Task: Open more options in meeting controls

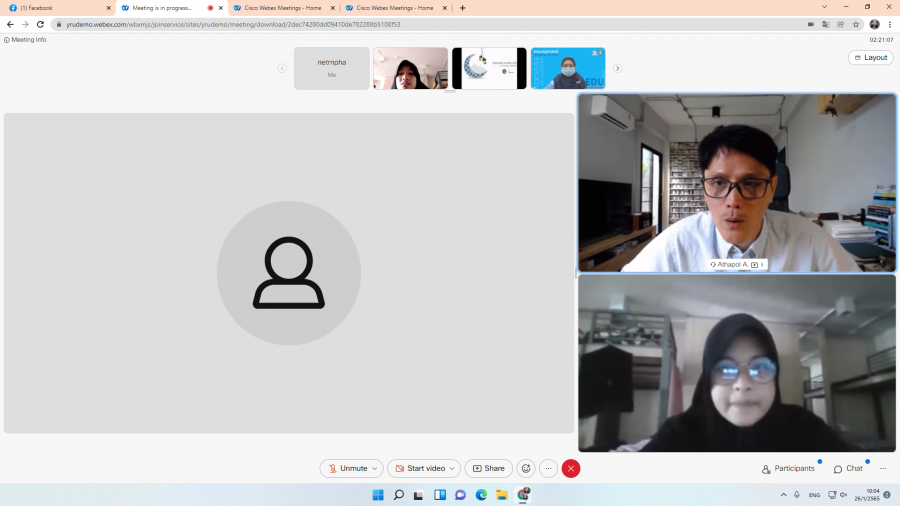Action: [548, 468]
